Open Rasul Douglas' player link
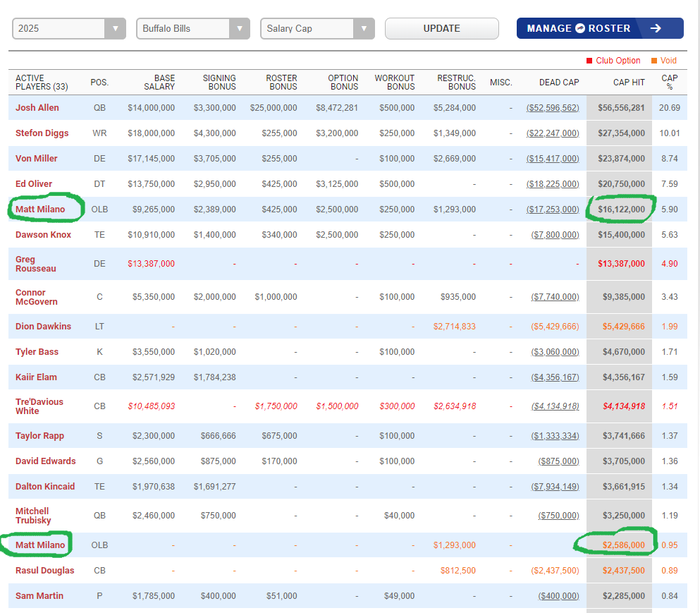This screenshot has width=700, height=613. pyautogui.click(x=44, y=571)
